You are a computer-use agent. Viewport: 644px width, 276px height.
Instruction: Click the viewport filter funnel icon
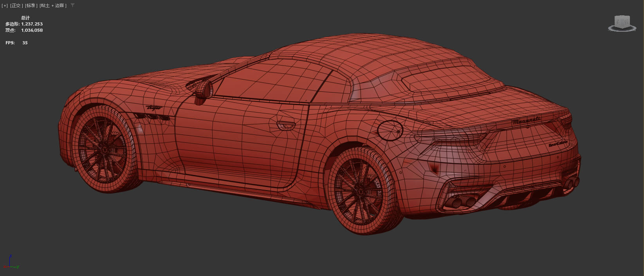tap(72, 5)
